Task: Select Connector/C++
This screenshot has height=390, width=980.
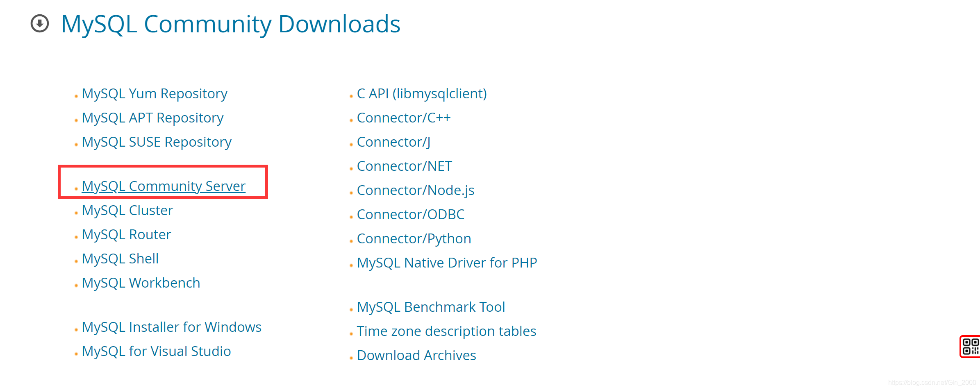Action: tap(404, 118)
